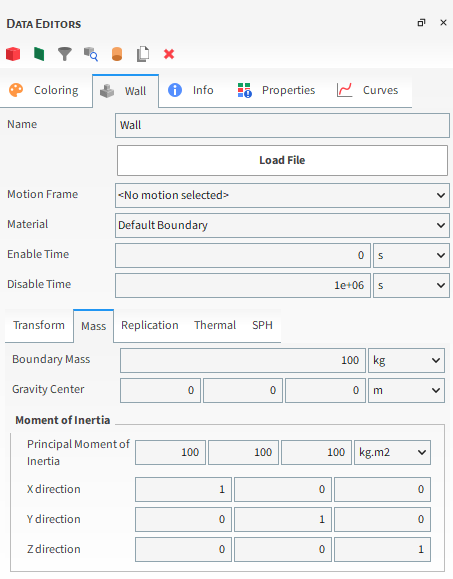Viewport: 453px width, 579px height.
Task: Click Y direction second component field
Action: [283, 520]
